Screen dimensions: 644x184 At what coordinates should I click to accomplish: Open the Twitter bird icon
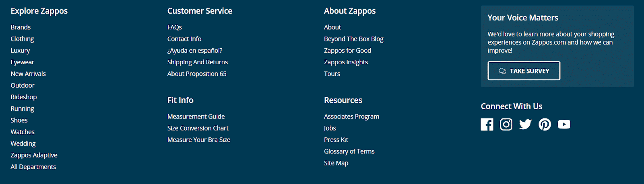point(525,125)
